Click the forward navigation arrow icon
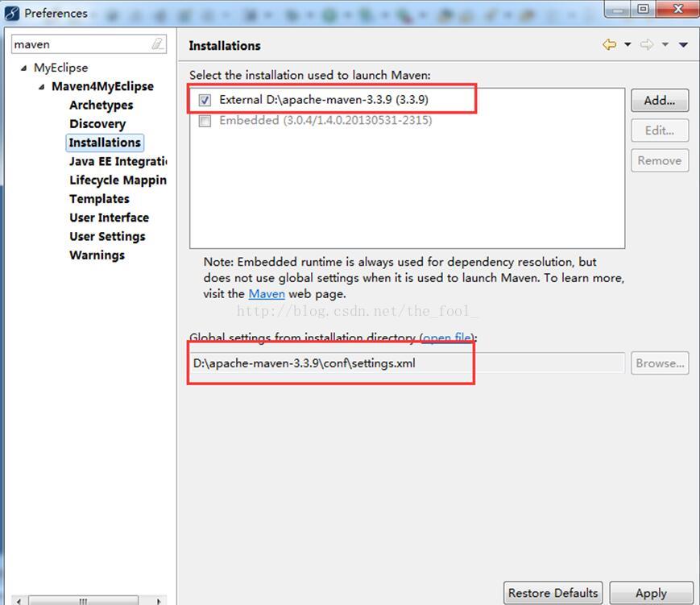This screenshot has height=605, width=700. [646, 44]
